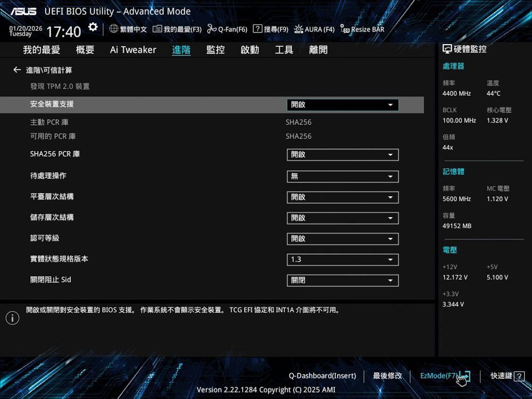Expand the 安全裝置支援 dropdown

click(x=342, y=105)
